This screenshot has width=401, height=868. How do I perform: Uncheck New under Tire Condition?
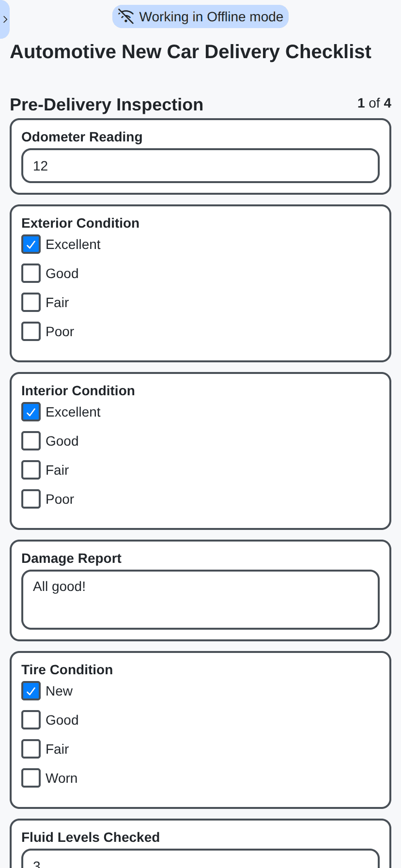point(31,691)
